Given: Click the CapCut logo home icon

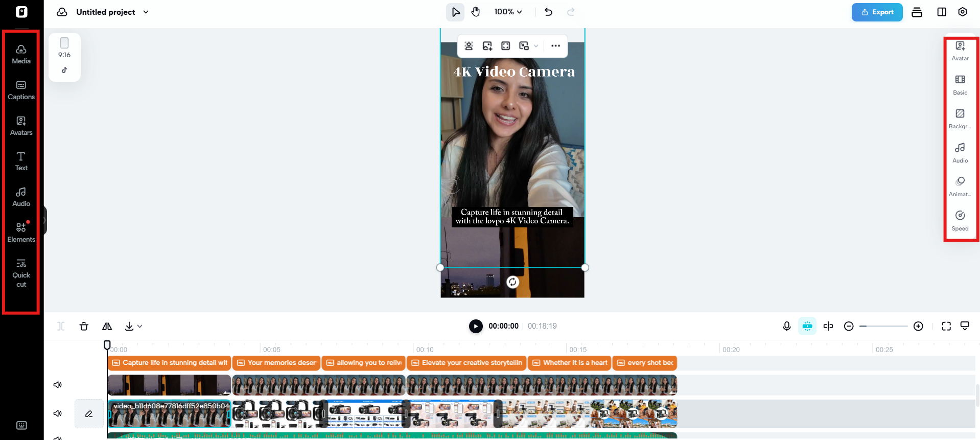Looking at the screenshot, I should click(x=21, y=12).
